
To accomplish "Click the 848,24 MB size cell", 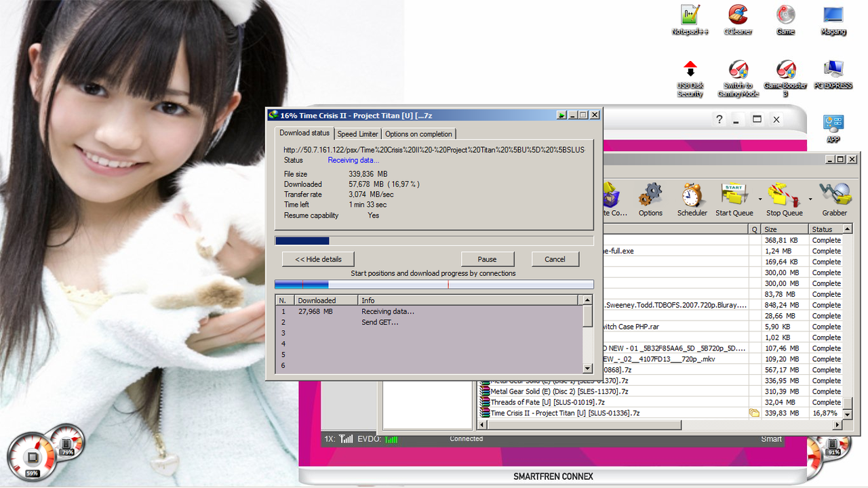I will point(785,305).
